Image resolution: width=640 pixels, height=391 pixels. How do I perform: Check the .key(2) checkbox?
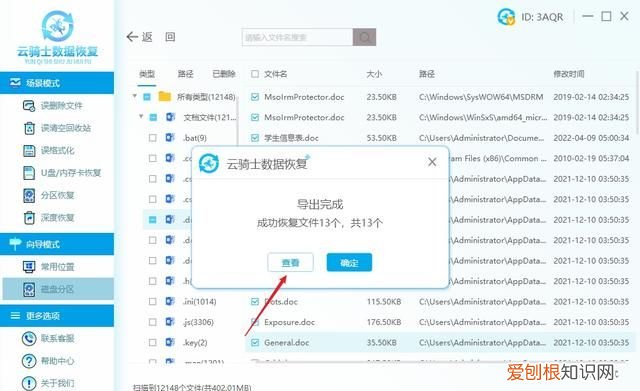click(153, 342)
